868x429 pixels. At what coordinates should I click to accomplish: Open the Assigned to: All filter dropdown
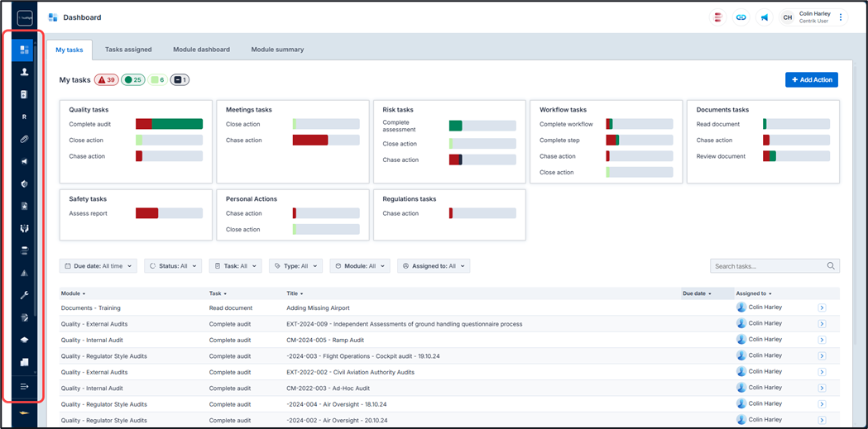click(x=434, y=266)
